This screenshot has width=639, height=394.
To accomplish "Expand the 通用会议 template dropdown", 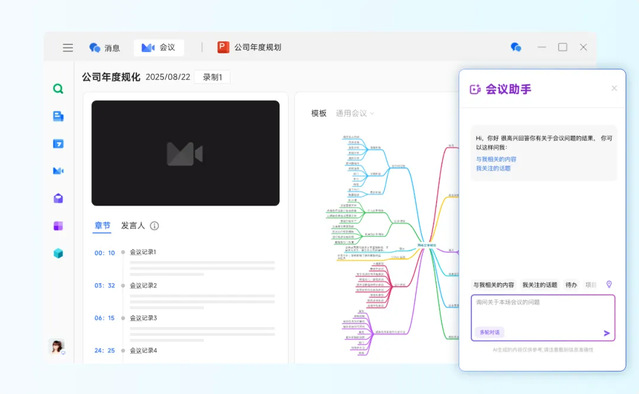I will (x=355, y=113).
